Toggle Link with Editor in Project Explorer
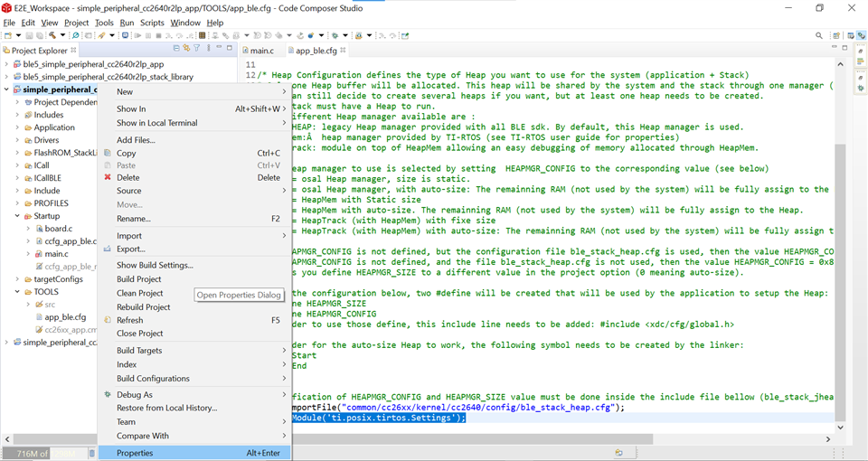Image resolution: width=868 pixels, height=461 pixels. (186, 48)
